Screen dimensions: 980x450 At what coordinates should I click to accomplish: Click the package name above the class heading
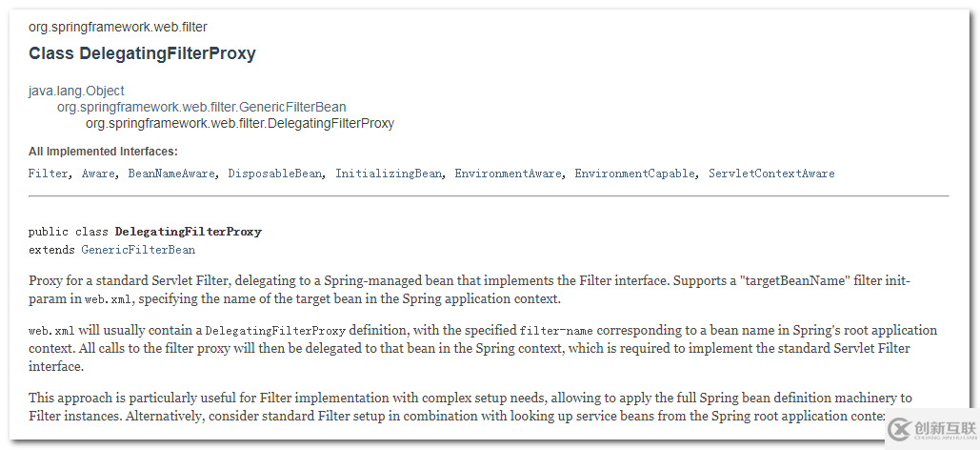tap(117, 27)
